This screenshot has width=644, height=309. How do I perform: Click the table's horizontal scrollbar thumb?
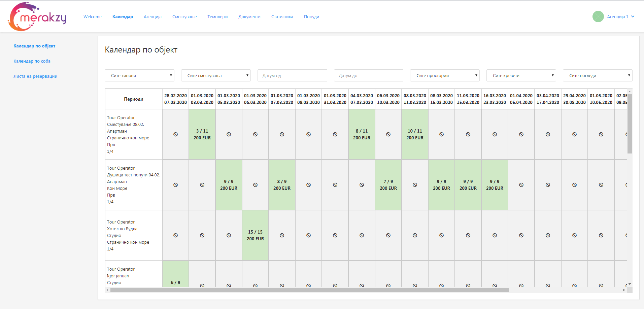tap(309, 290)
